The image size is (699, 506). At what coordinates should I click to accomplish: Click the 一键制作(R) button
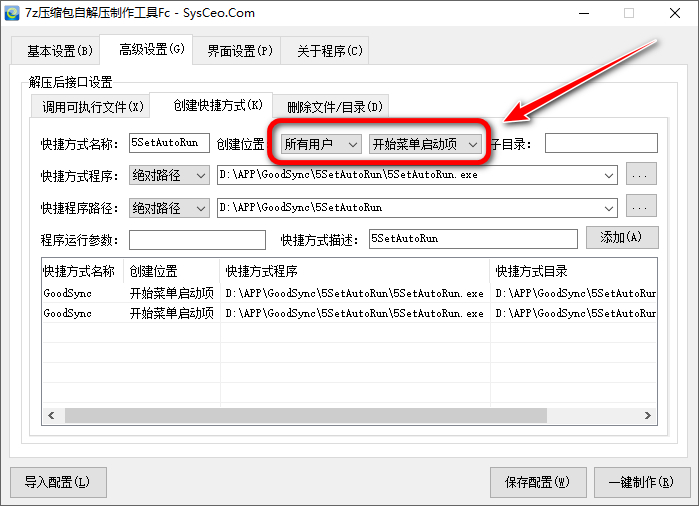[641, 482]
